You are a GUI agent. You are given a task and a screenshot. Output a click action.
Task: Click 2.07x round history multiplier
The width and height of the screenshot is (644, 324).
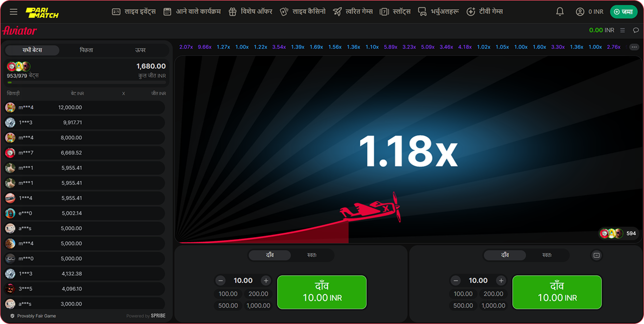186,47
